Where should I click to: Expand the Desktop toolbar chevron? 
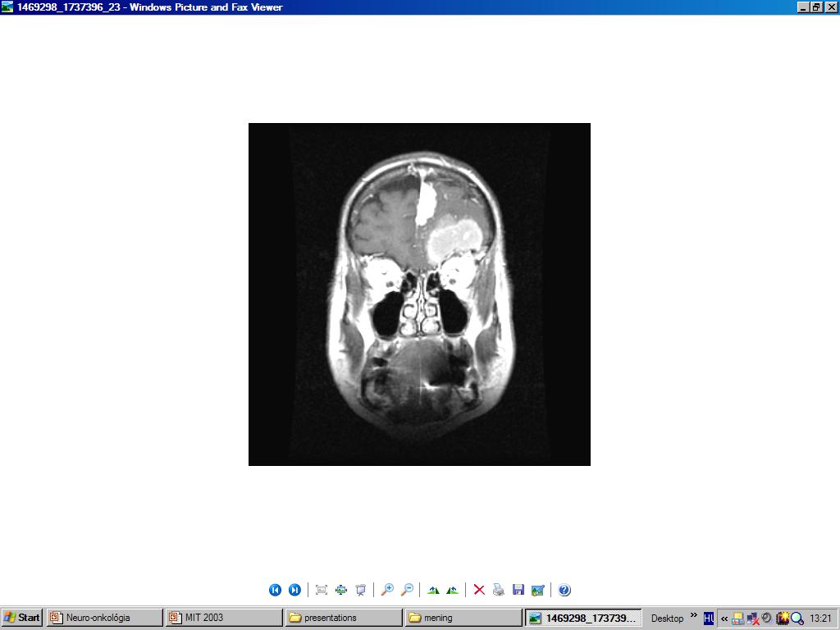694,615
